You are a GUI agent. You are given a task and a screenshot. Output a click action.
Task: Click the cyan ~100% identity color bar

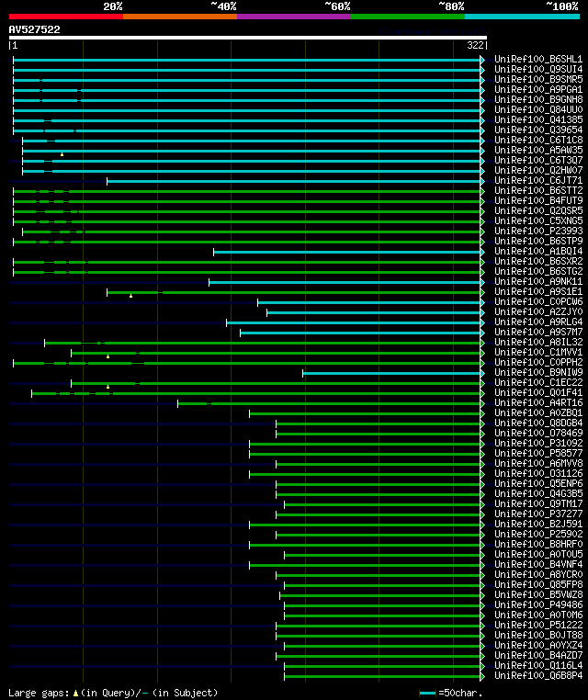[522, 17]
